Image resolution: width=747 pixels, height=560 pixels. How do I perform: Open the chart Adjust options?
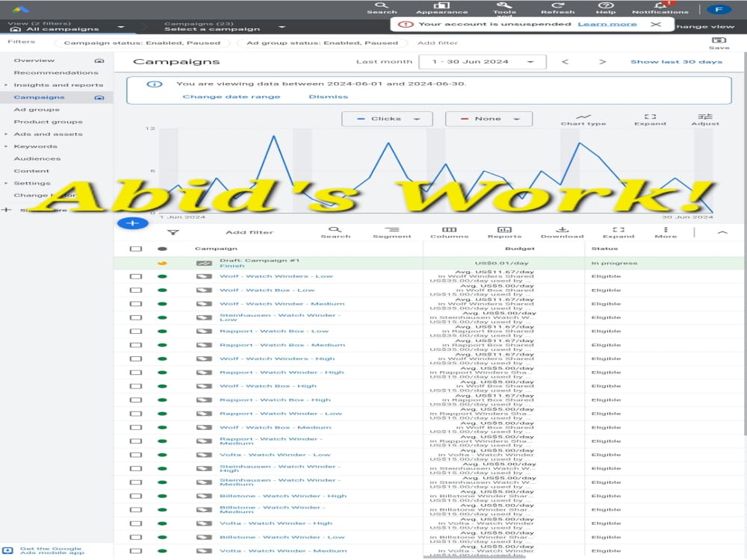pos(705,119)
